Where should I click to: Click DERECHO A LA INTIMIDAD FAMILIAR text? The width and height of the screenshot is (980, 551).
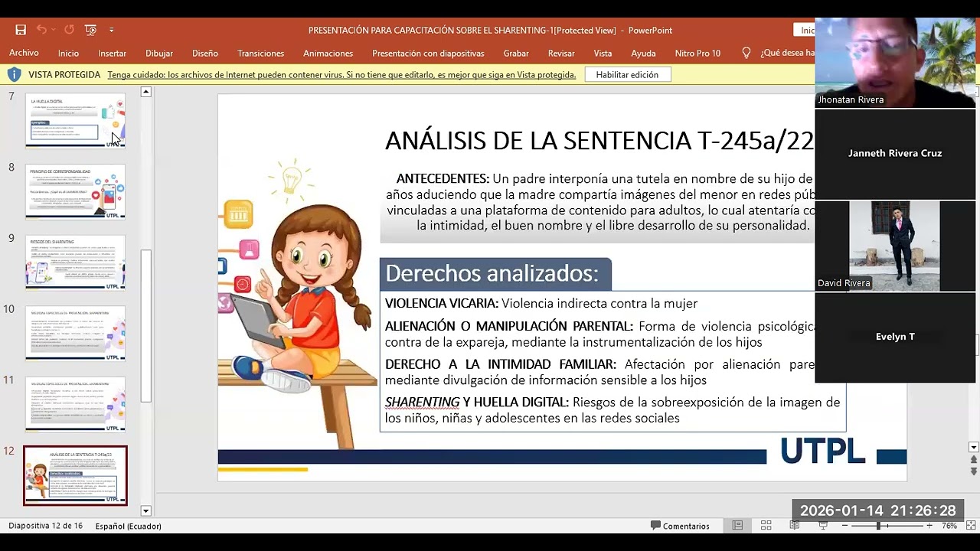599,372
